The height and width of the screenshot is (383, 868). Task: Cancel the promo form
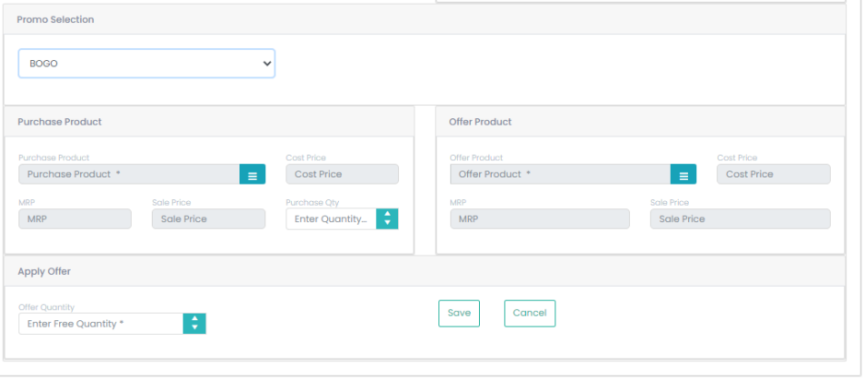[530, 313]
